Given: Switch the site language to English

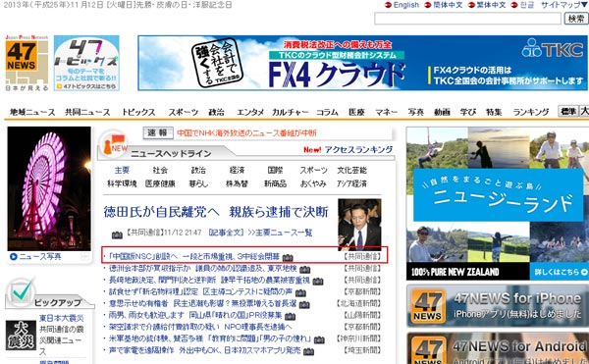Looking at the screenshot, I should (x=406, y=5).
